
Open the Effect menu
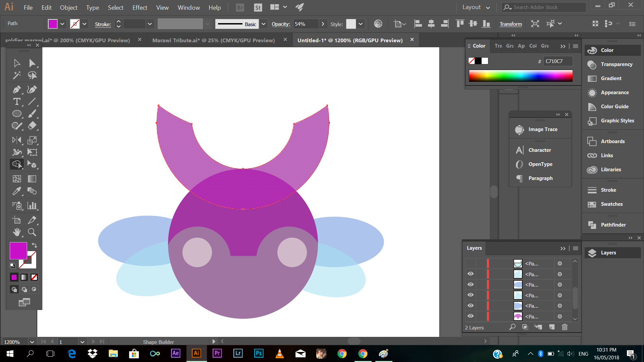click(x=140, y=7)
